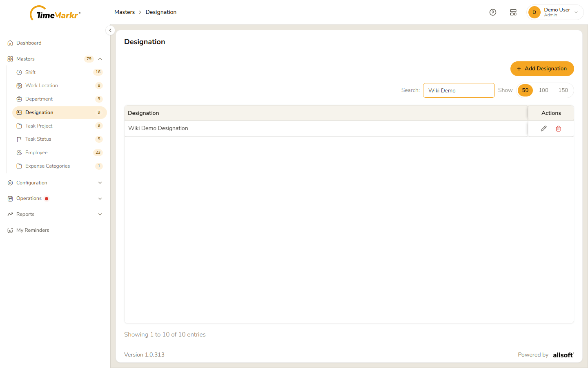Open Shift master with clock icon
This screenshot has width=588, height=368.
[19, 72]
